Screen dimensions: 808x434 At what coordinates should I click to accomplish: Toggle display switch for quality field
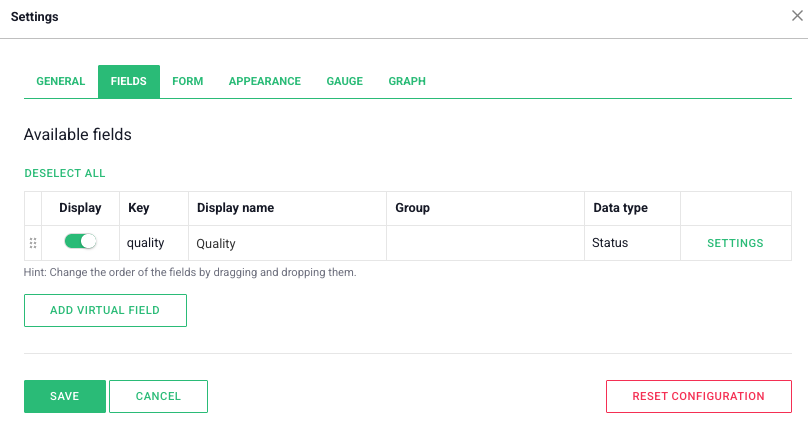coord(80,242)
